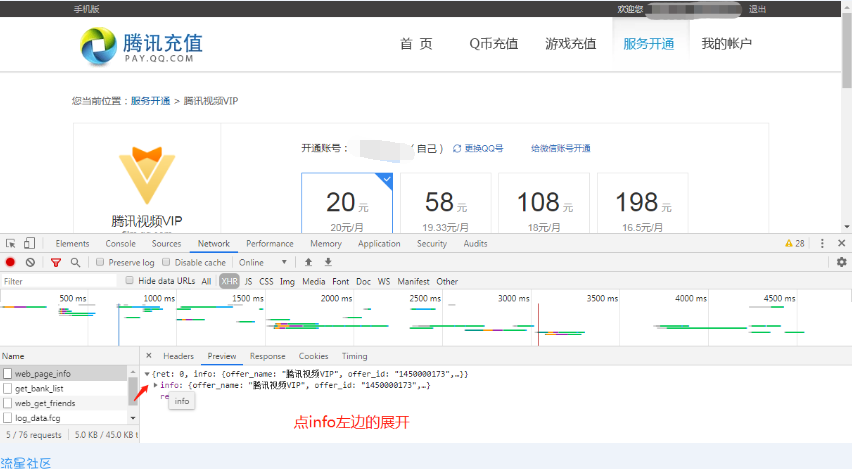This screenshot has width=852, height=469.
Task: Click the inspect element picker icon
Action: point(10,243)
